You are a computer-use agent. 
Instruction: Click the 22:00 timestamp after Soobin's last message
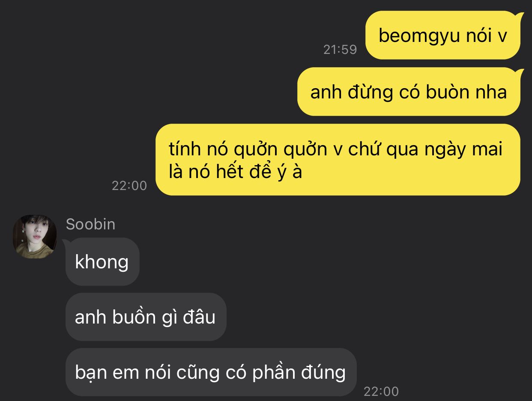coord(381,391)
